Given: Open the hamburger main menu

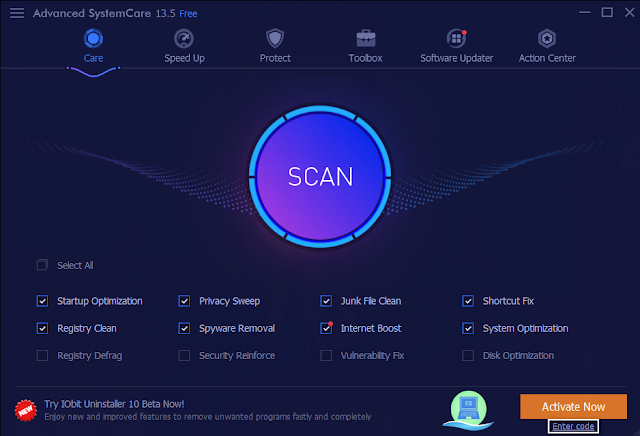Looking at the screenshot, I should (17, 13).
